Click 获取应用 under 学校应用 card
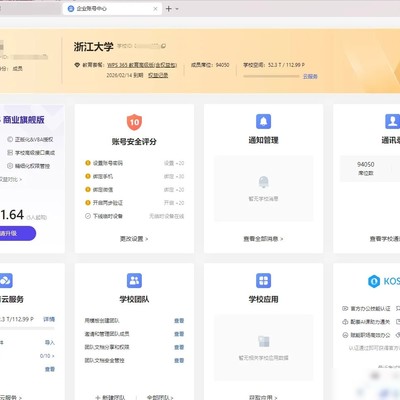400x400 pixels. point(263,397)
